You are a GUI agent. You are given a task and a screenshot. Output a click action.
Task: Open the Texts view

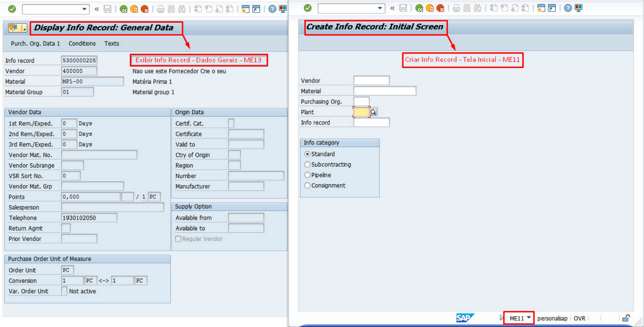(112, 44)
